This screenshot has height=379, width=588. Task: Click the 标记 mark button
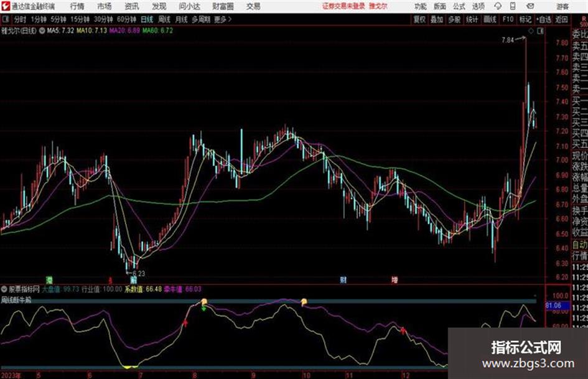pos(525,19)
